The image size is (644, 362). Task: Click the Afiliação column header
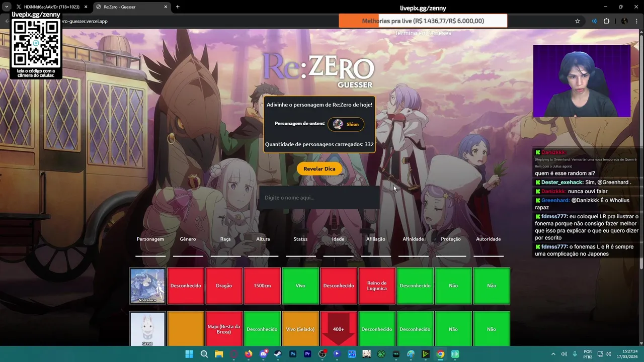[376, 239]
